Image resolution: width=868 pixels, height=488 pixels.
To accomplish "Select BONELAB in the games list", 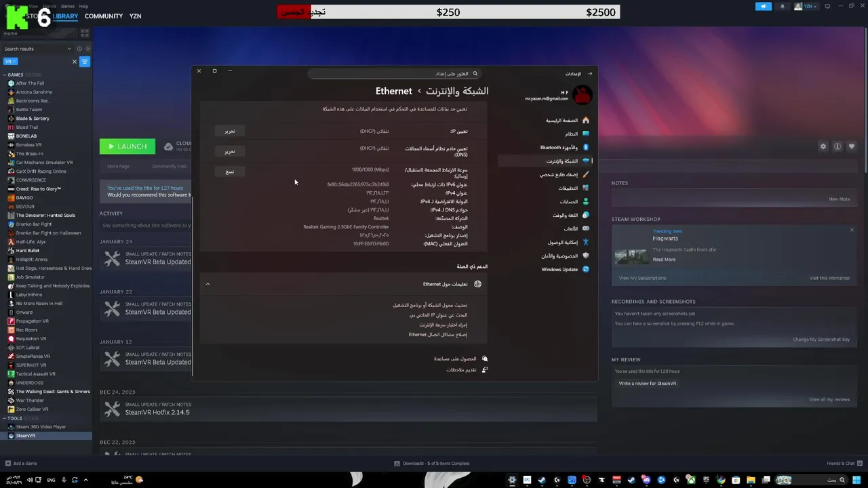I will pyautogui.click(x=26, y=136).
